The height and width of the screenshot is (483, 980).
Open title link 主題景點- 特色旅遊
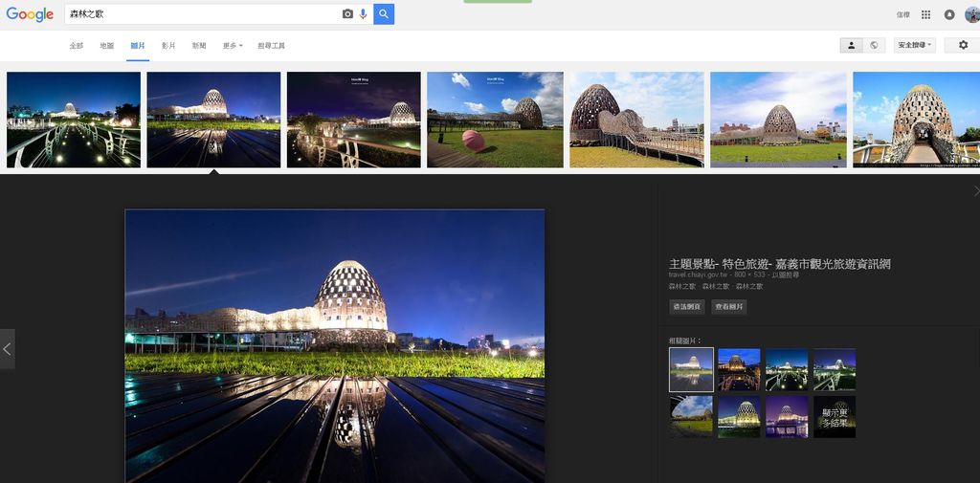[x=779, y=264]
